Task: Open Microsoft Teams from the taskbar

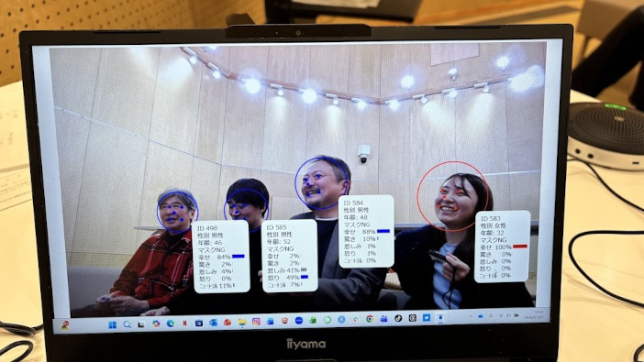Action: click(x=383, y=319)
